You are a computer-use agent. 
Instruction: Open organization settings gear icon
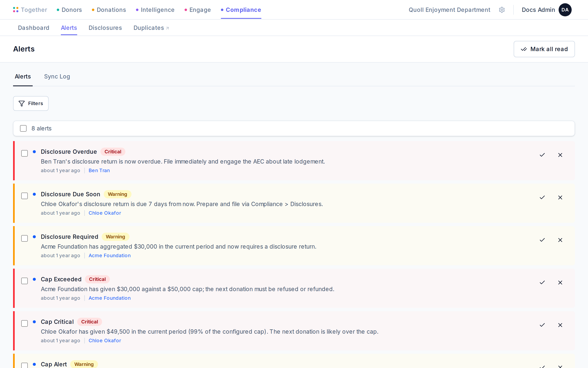[x=502, y=10]
